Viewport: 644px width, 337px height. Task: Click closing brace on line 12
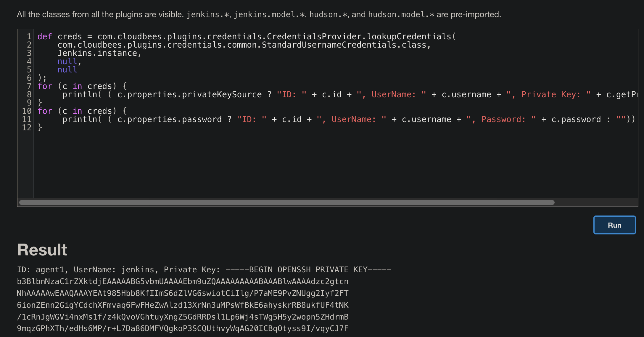tap(40, 128)
